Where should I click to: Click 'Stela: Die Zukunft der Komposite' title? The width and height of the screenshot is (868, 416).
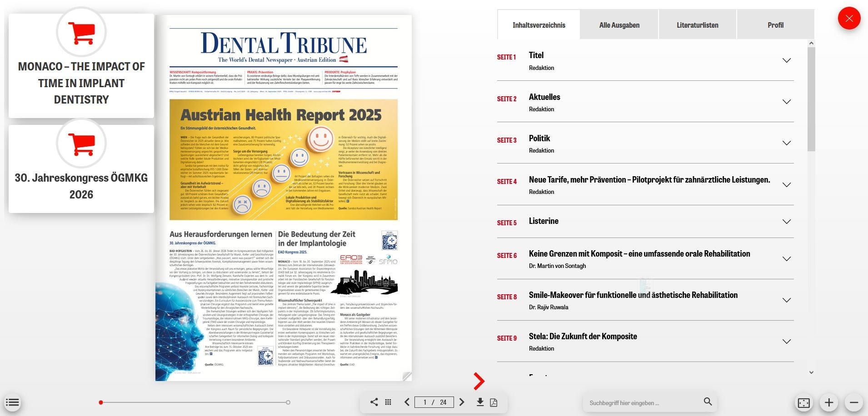coord(583,337)
